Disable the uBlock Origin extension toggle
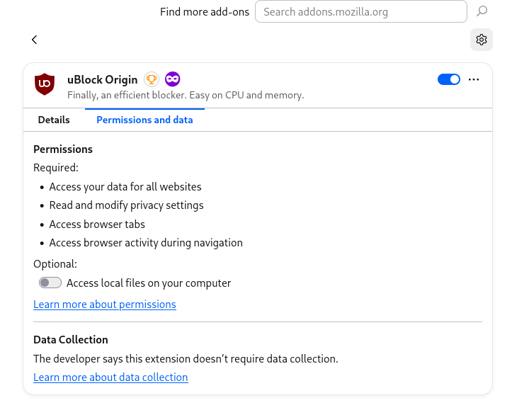 click(449, 79)
